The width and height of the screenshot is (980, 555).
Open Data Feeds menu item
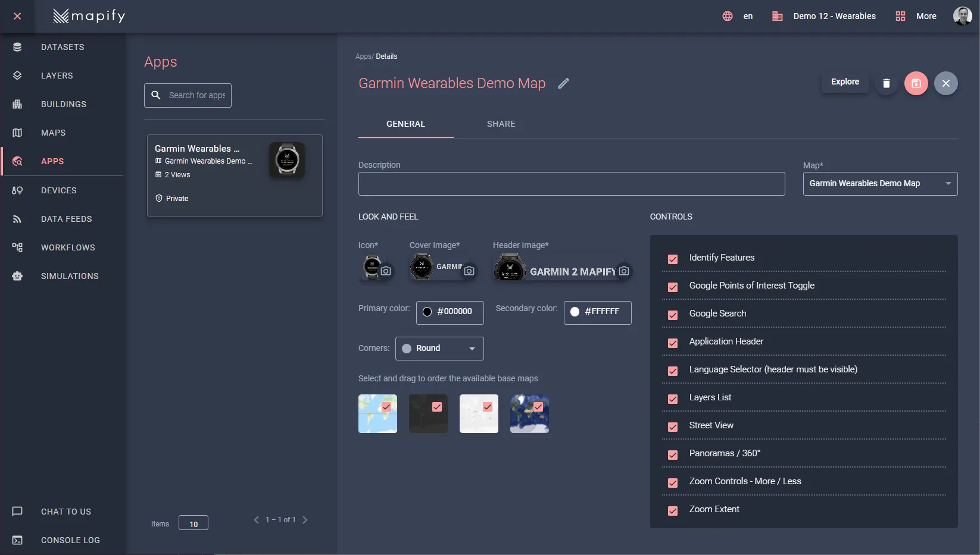tap(67, 219)
